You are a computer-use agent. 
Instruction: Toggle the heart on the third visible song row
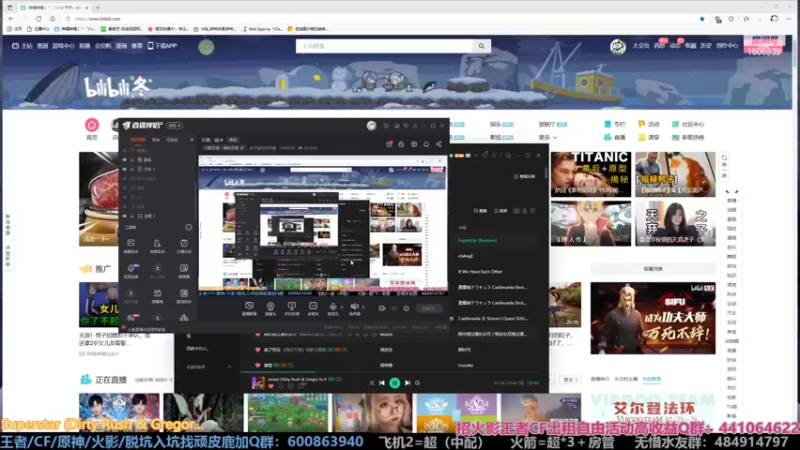click(258, 365)
